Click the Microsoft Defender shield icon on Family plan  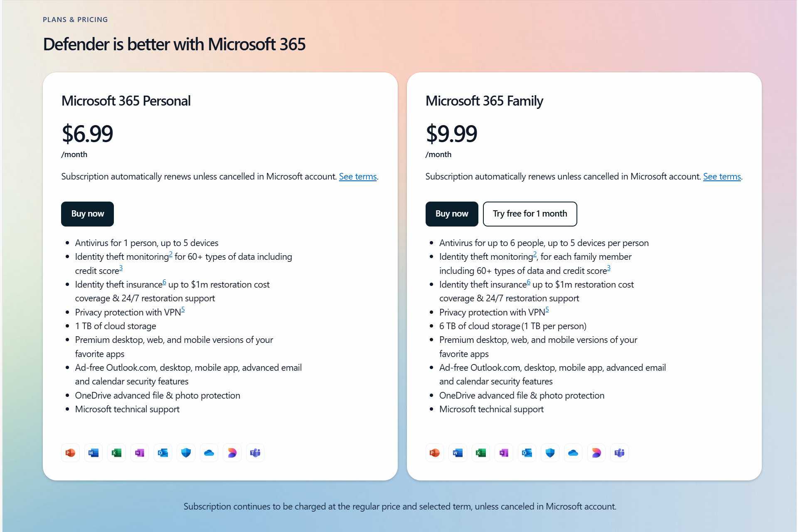pyautogui.click(x=547, y=452)
